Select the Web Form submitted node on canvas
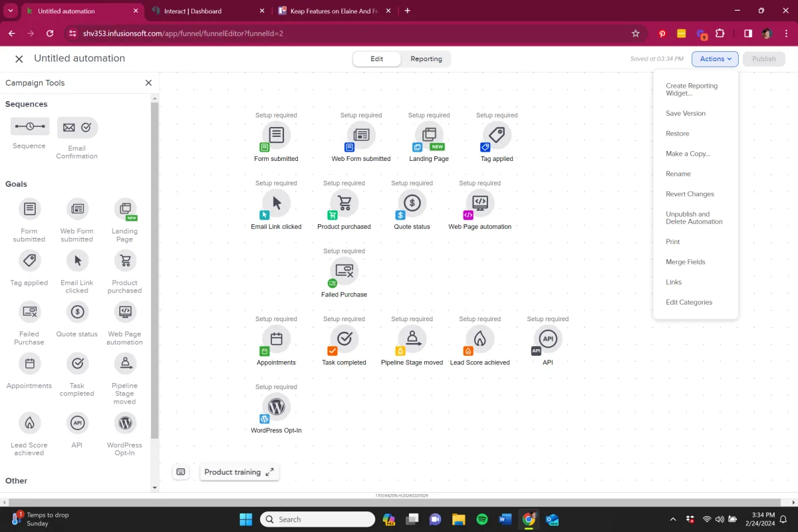 (x=361, y=136)
